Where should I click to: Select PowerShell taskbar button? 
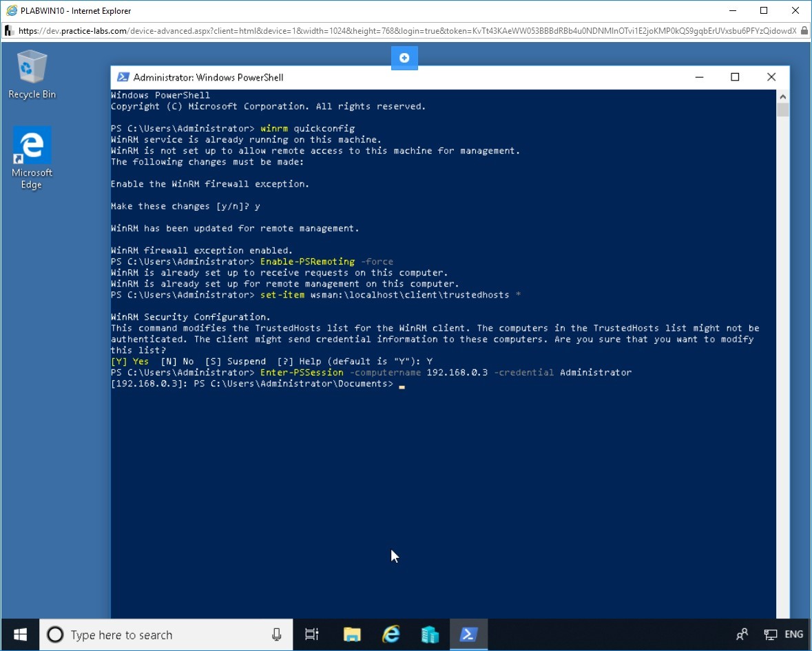[x=468, y=634]
